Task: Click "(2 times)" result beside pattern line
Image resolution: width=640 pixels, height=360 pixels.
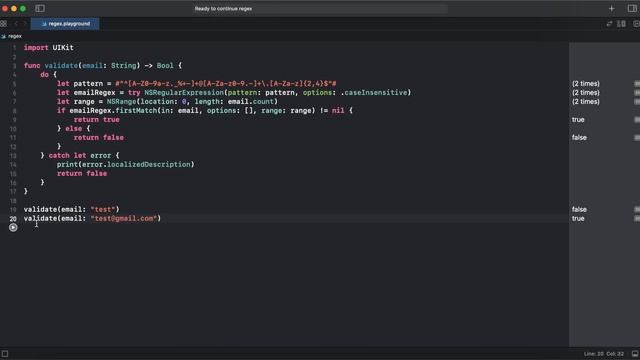Action: pyautogui.click(x=586, y=84)
